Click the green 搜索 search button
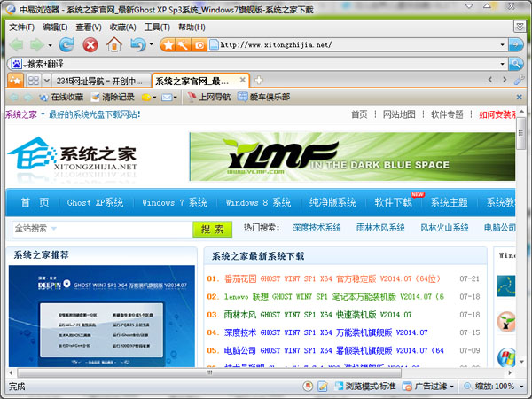Image resolution: width=532 pixels, height=399 pixels. (213, 229)
